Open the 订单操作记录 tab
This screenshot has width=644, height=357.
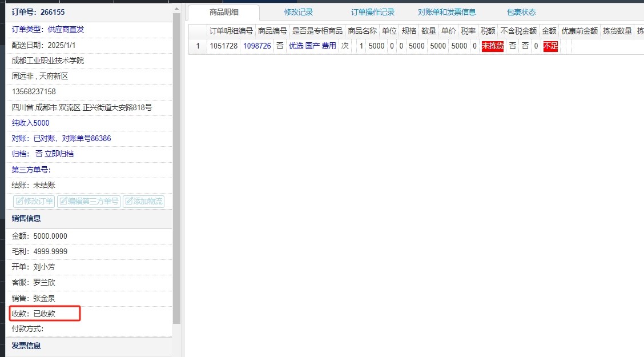pos(372,13)
